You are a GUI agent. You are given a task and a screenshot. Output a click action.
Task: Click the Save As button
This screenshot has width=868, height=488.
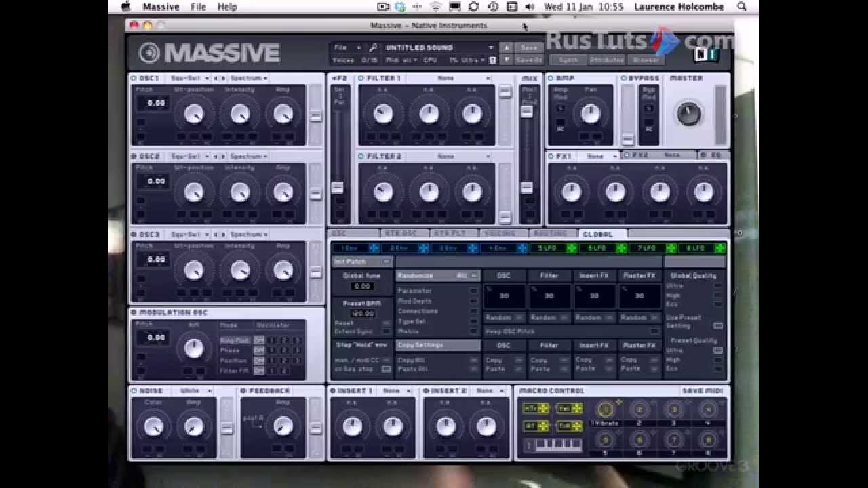click(529, 60)
